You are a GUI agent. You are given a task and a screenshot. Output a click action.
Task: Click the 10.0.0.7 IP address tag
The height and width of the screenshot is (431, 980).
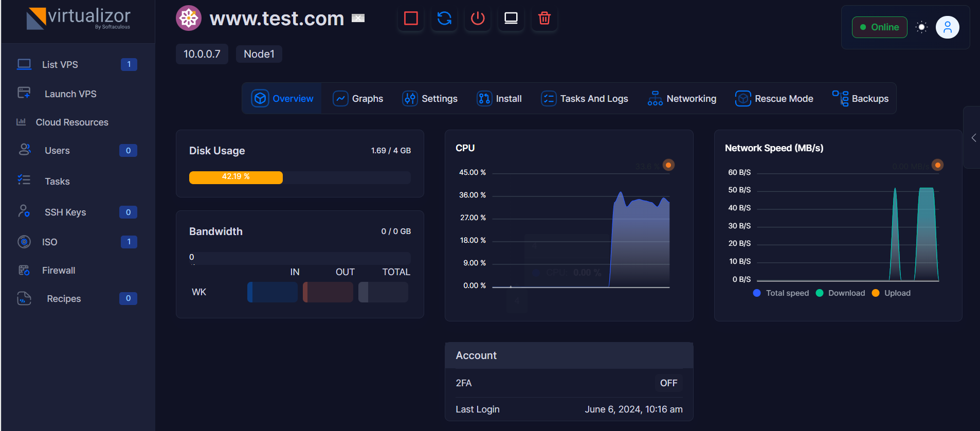tap(202, 54)
